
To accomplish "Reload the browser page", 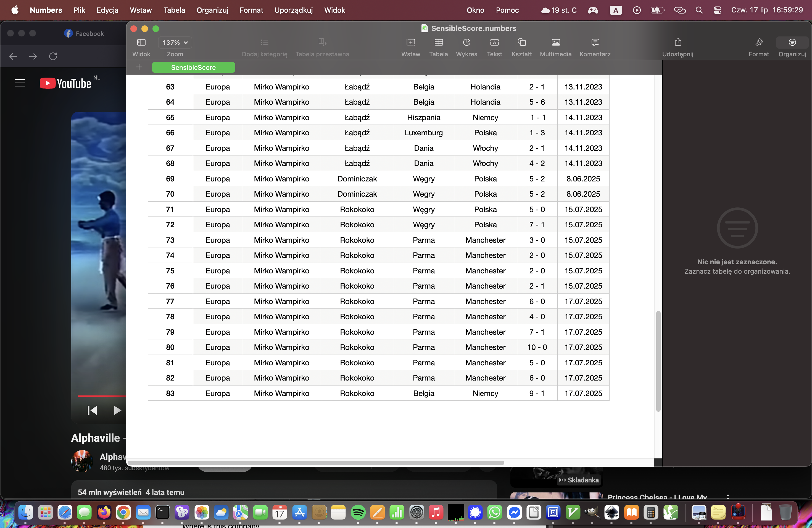I will 53,56.
